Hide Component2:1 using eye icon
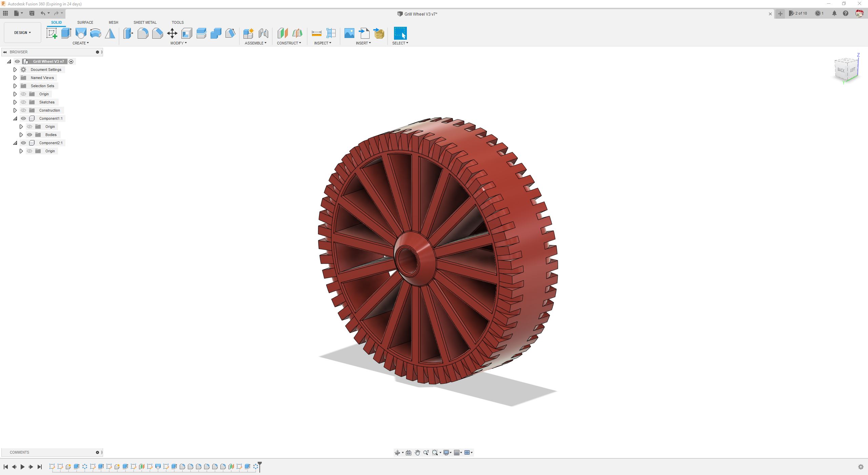Screen dimensions: 868x475 [23, 143]
